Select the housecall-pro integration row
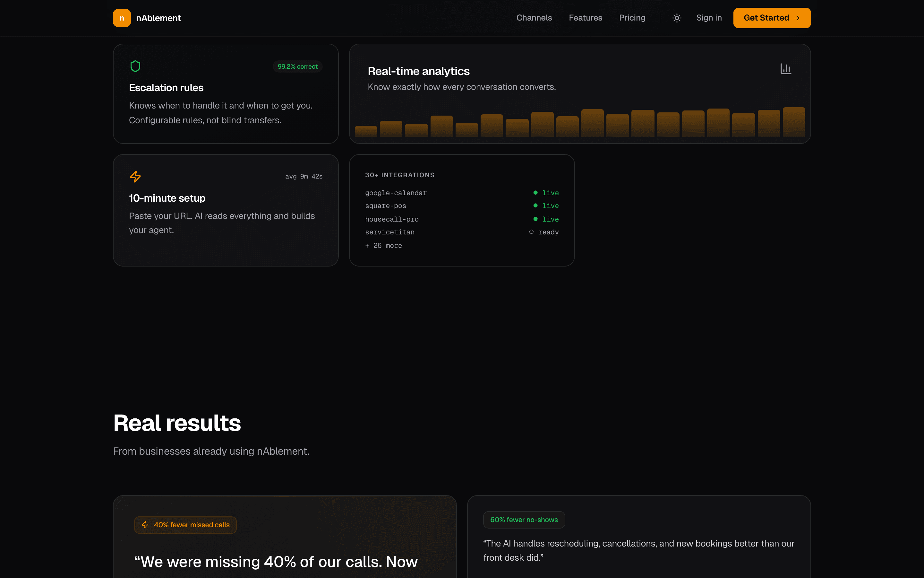 tap(462, 219)
